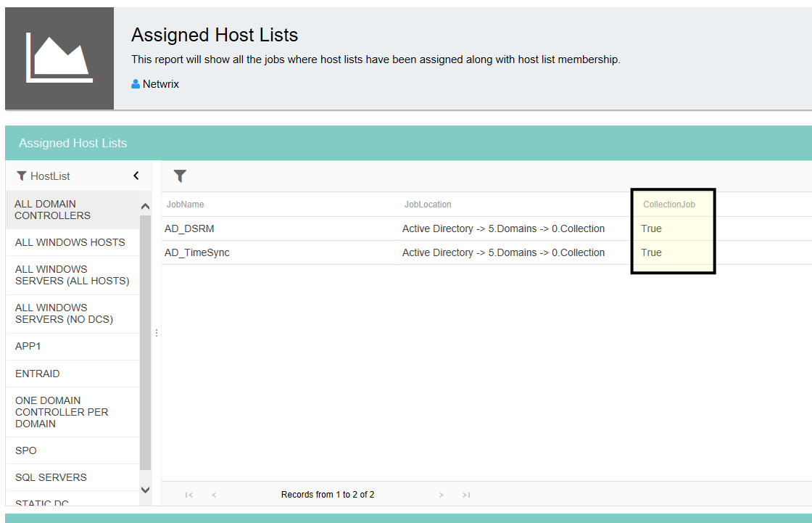Image resolution: width=812 pixels, height=523 pixels.
Task: Select SQL SERVERS host list
Action: [51, 477]
